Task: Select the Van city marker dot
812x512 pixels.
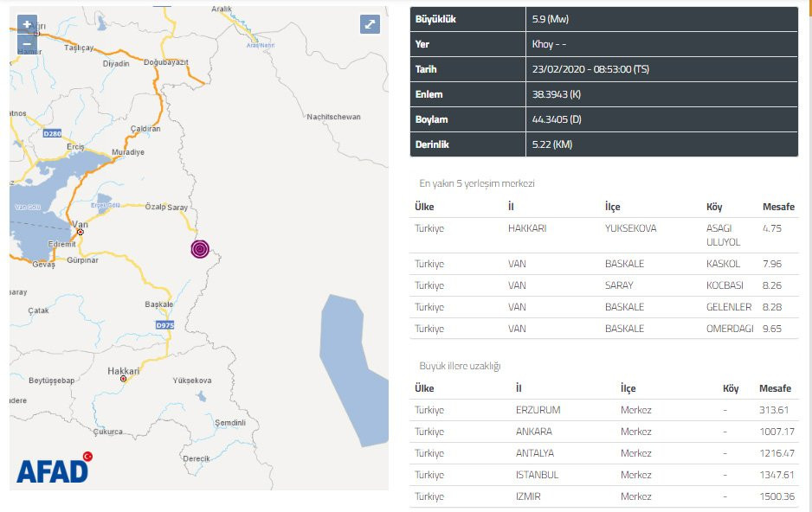Action: point(81,233)
